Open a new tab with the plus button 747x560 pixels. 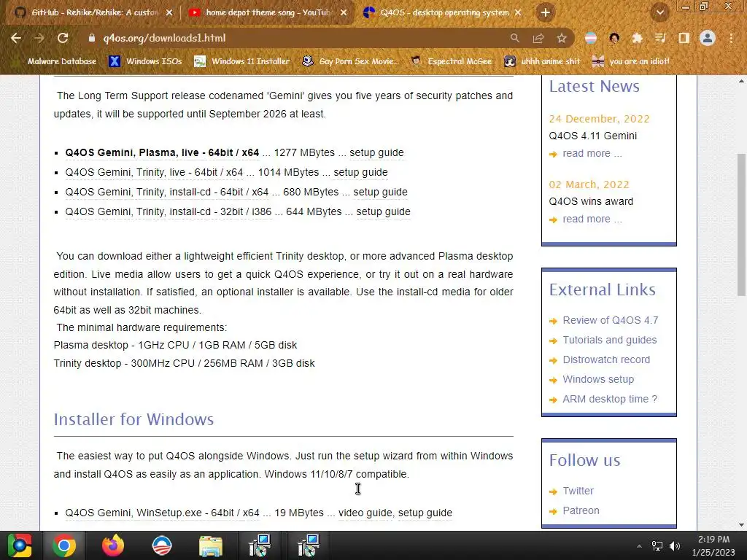click(x=546, y=13)
